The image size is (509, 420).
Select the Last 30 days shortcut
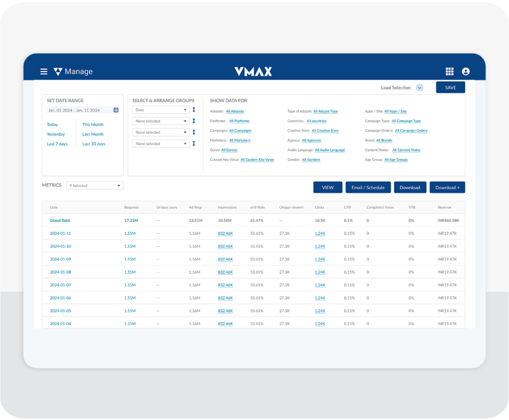pos(94,144)
